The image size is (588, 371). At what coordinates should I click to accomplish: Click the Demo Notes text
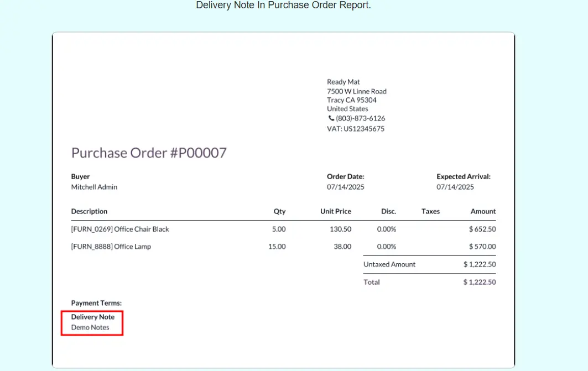[90, 327]
